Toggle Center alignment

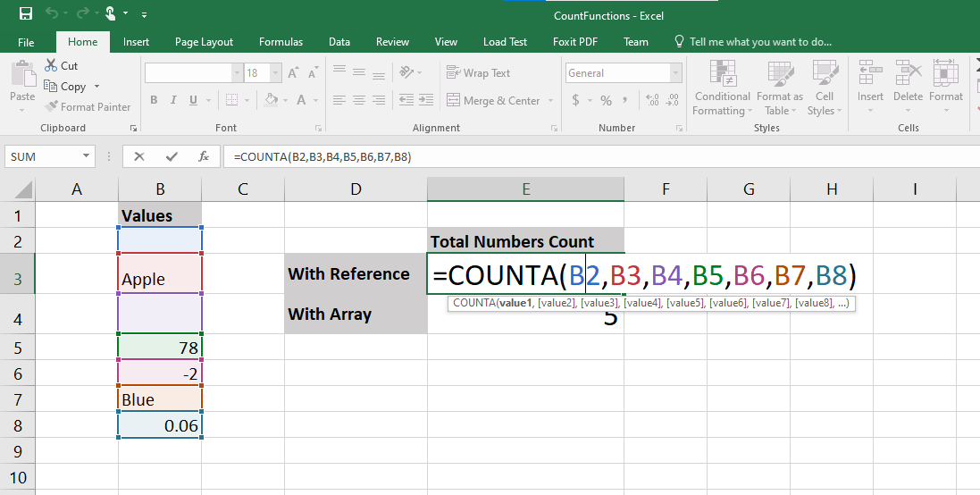(359, 100)
